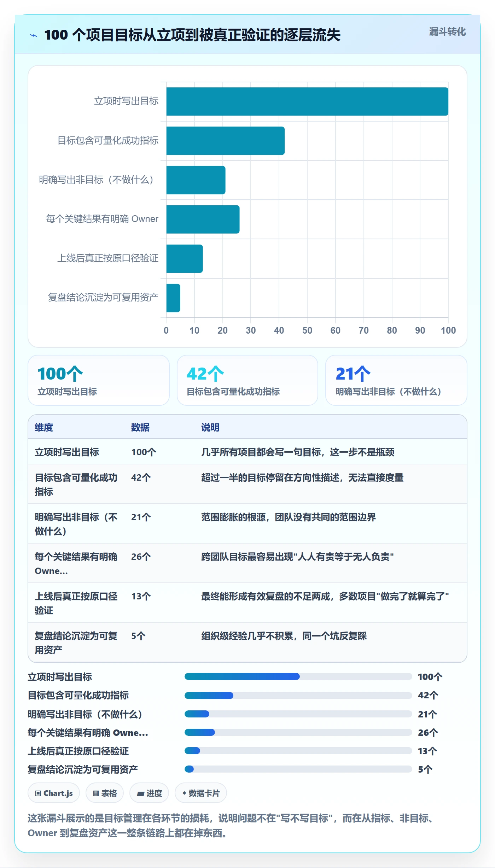Viewport: 495px width, 868px height.
Task: Click the progress bar showing 26个
Action: pyautogui.click(x=298, y=732)
